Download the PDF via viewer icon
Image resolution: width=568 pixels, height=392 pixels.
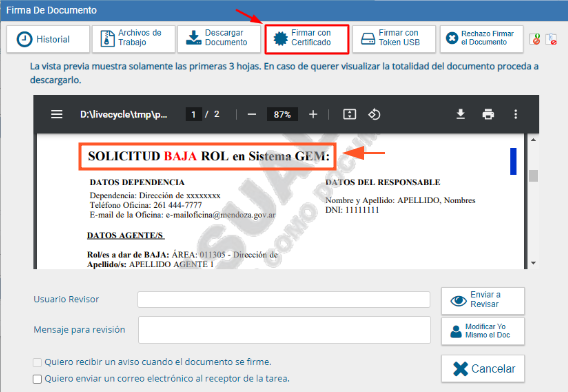[460, 114]
